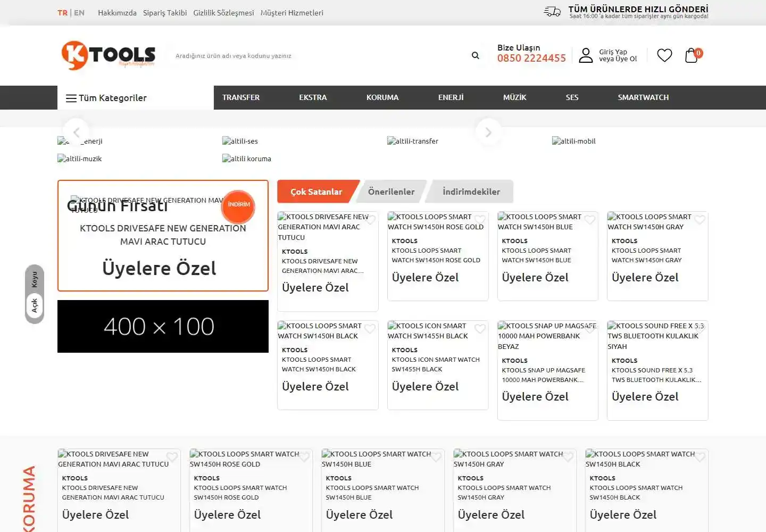Open EKSTRA menu category

313,97
